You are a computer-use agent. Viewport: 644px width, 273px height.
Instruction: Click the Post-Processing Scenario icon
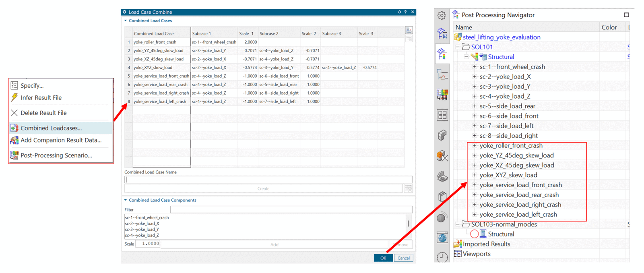(14, 155)
